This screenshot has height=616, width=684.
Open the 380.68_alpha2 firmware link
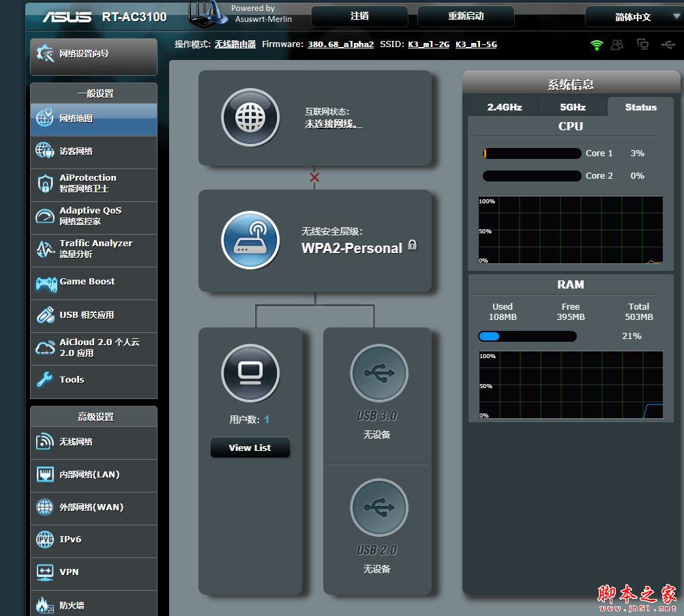[x=341, y=44]
